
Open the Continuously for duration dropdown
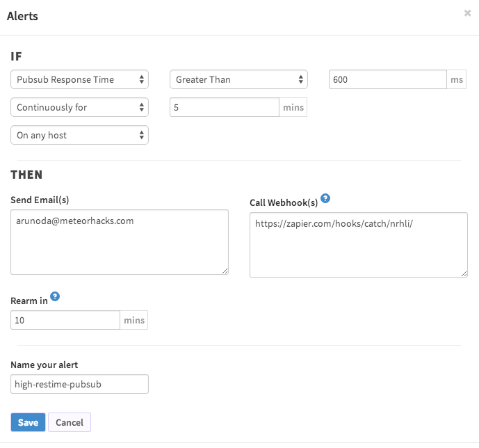pyautogui.click(x=80, y=107)
